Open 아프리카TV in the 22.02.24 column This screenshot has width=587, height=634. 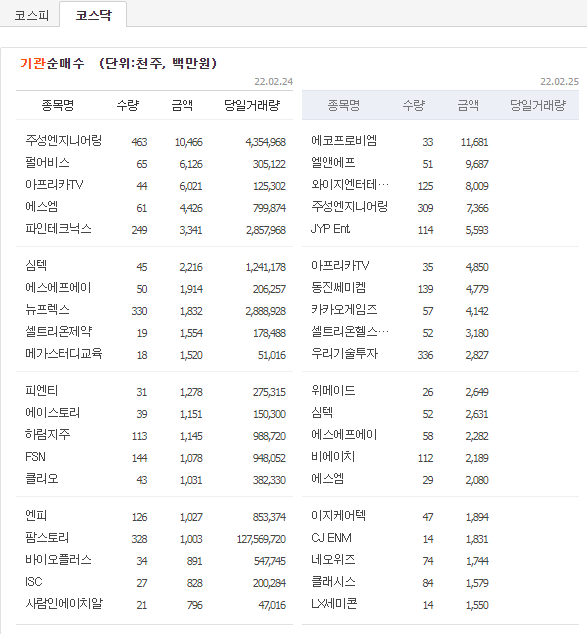pos(54,185)
